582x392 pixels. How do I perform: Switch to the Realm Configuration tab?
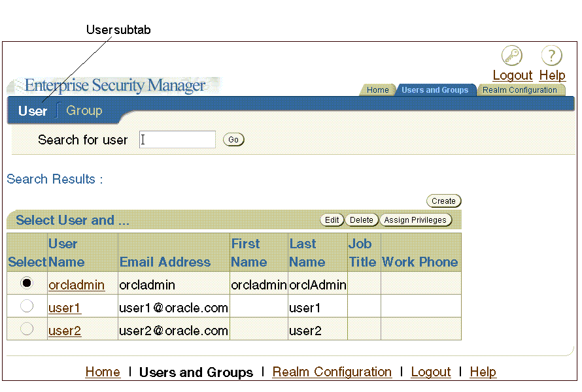pos(519,90)
